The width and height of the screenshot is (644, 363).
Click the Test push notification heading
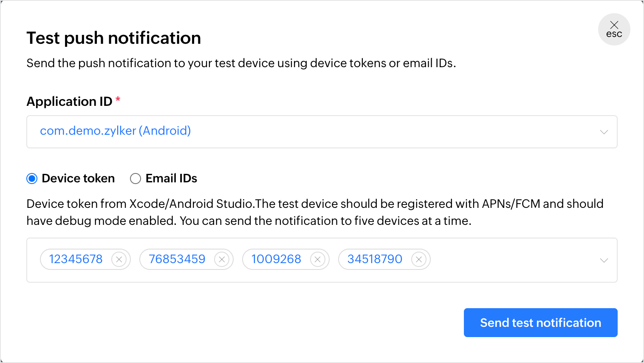[x=114, y=38]
